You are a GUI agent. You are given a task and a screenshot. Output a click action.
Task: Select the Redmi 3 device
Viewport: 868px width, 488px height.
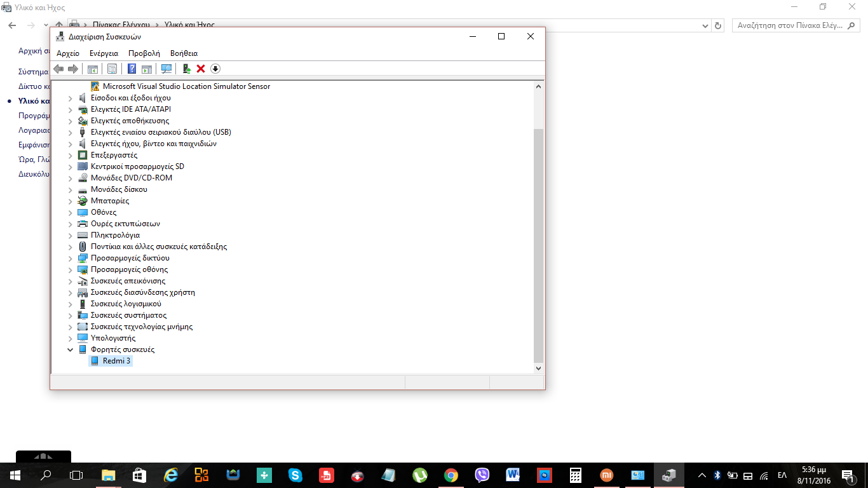116,361
